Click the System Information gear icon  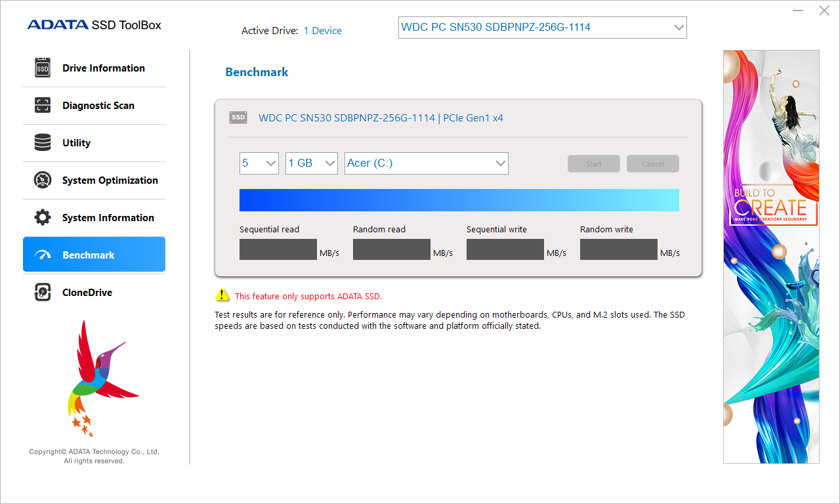[43, 218]
